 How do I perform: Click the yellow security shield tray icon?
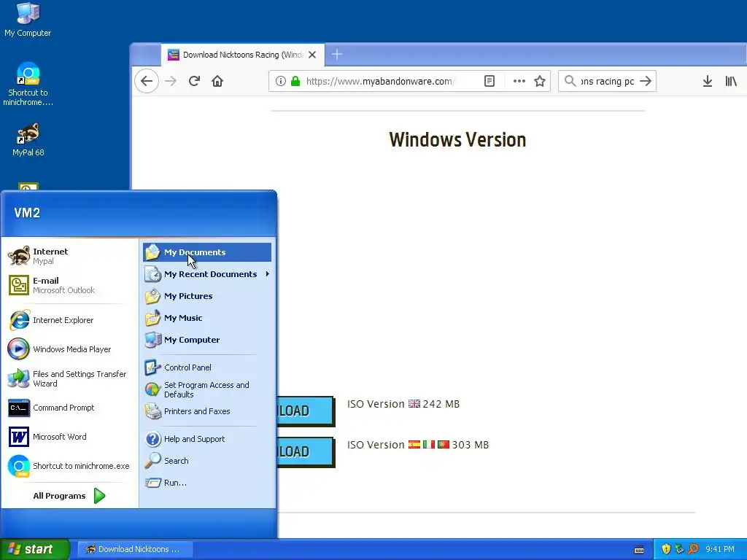click(x=666, y=549)
